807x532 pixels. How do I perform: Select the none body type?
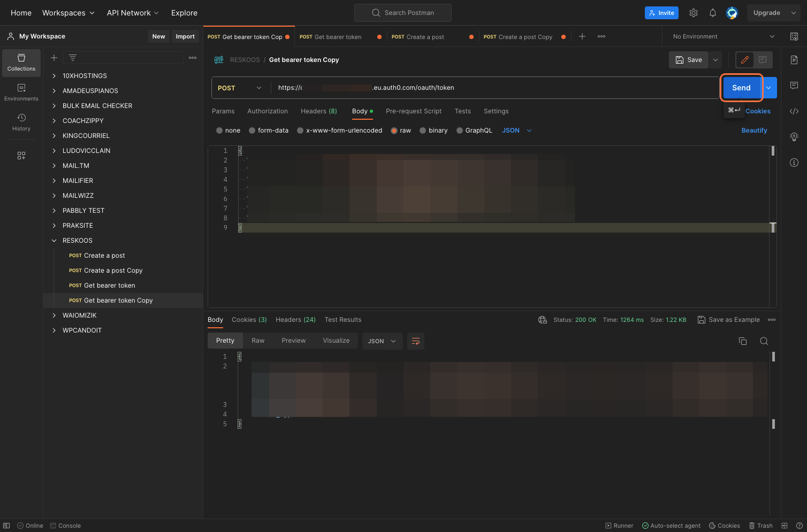coord(219,130)
